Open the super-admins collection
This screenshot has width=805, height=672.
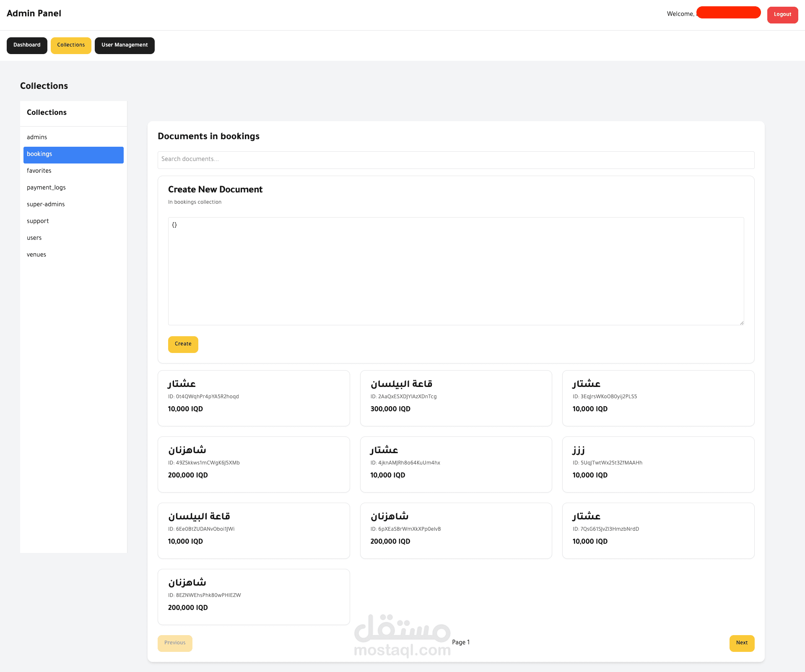tap(46, 205)
